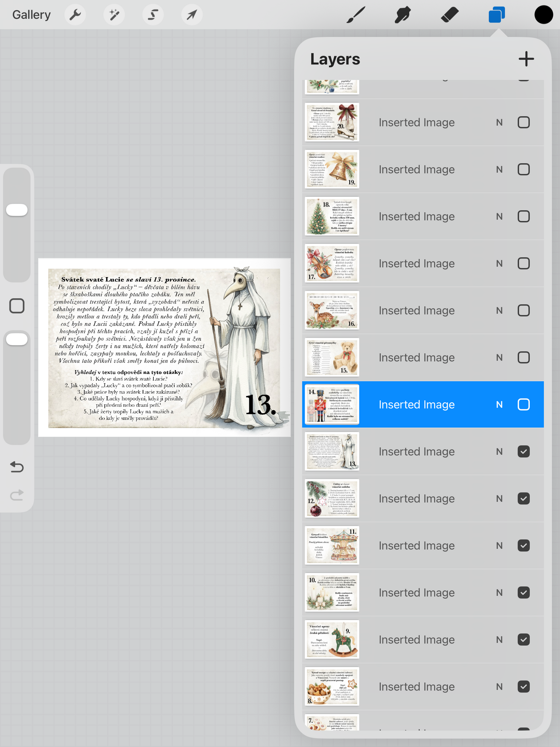Select the Eraser tool
Screen dimensions: 560x747
point(449,15)
